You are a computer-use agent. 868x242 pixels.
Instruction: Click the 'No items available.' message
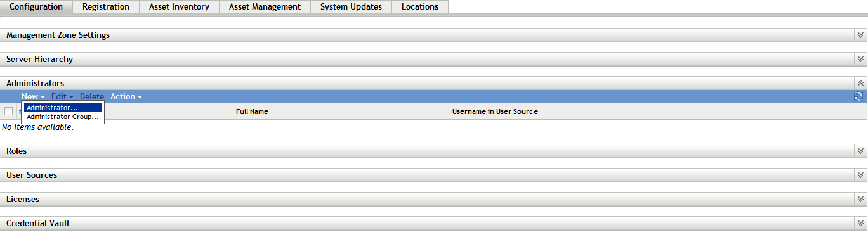[x=38, y=127]
